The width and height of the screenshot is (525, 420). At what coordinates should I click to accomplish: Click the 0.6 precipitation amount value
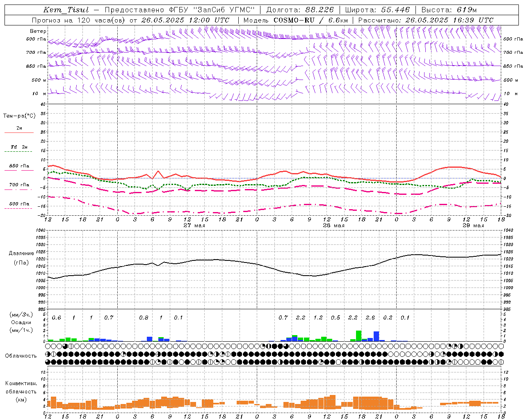click(56, 318)
